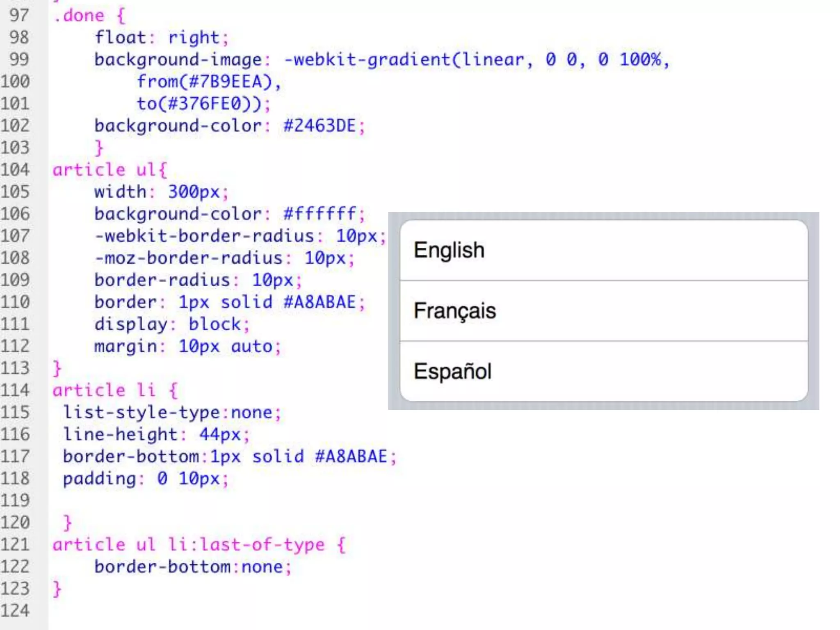The width and height of the screenshot is (840, 630).
Task: Click the #ffffff background-color value
Action: tap(320, 214)
